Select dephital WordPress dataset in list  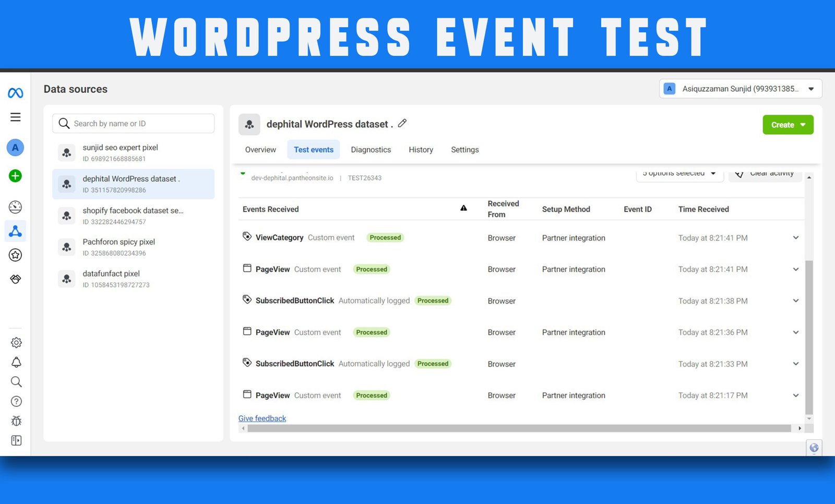coord(133,184)
